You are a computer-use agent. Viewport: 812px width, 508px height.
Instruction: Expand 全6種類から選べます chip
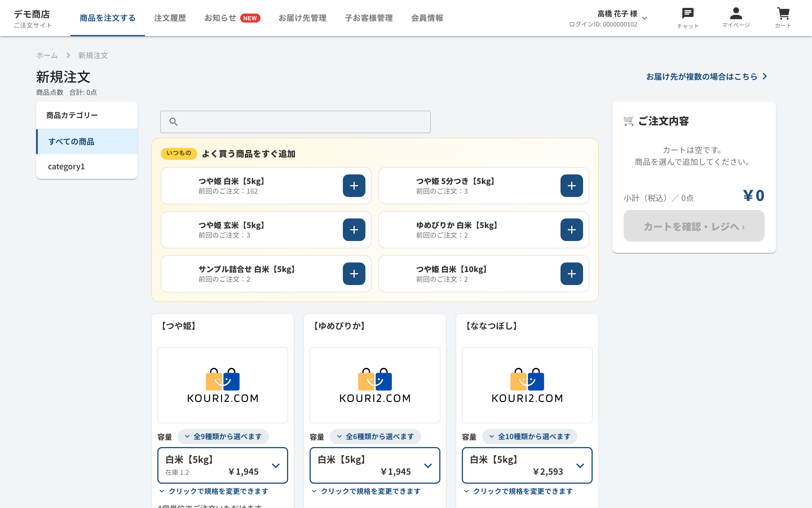(375, 436)
